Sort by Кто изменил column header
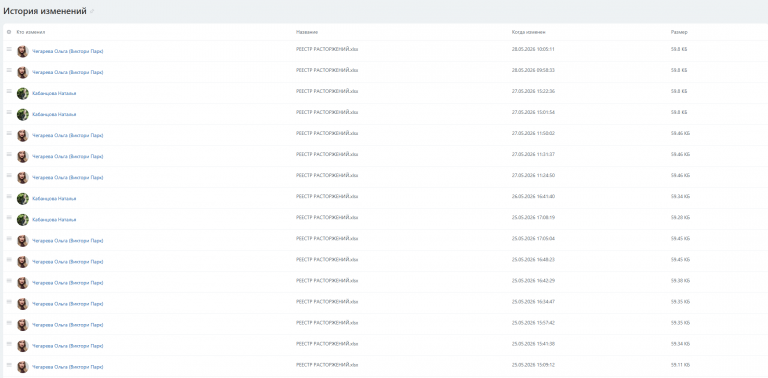This screenshot has height=378, width=768. (x=31, y=32)
